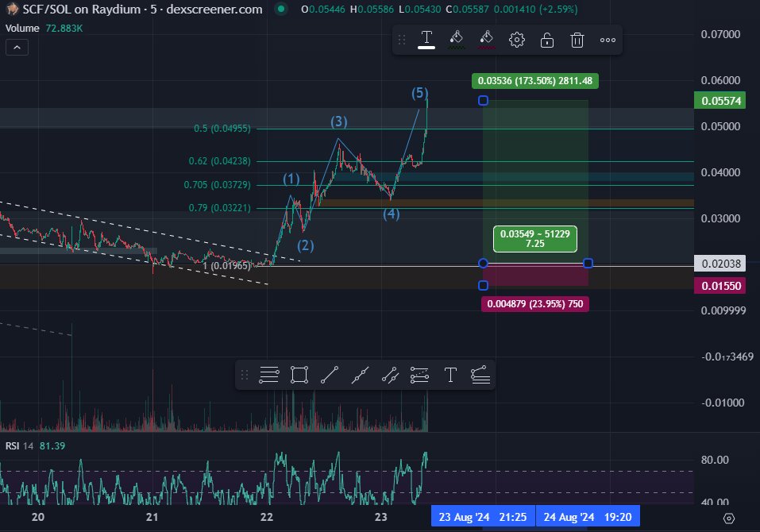This screenshot has width=760, height=532.
Task: Select the Long Position tool with dotted diagonal
Action: (420, 375)
